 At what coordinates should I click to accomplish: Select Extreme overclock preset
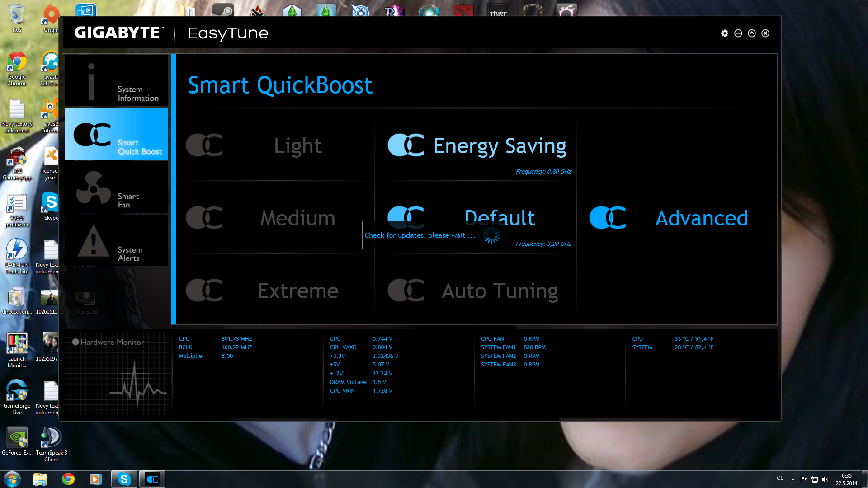pyautogui.click(x=297, y=291)
